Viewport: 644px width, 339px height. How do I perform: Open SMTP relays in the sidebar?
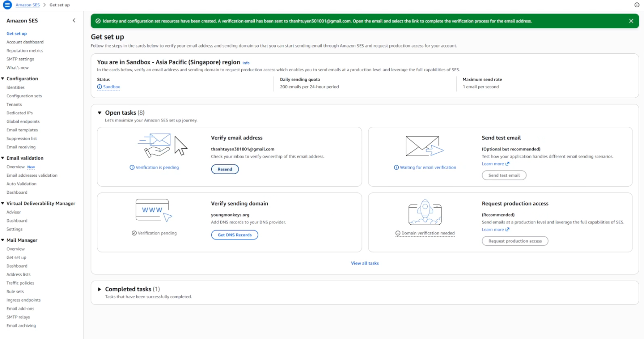coord(18,317)
